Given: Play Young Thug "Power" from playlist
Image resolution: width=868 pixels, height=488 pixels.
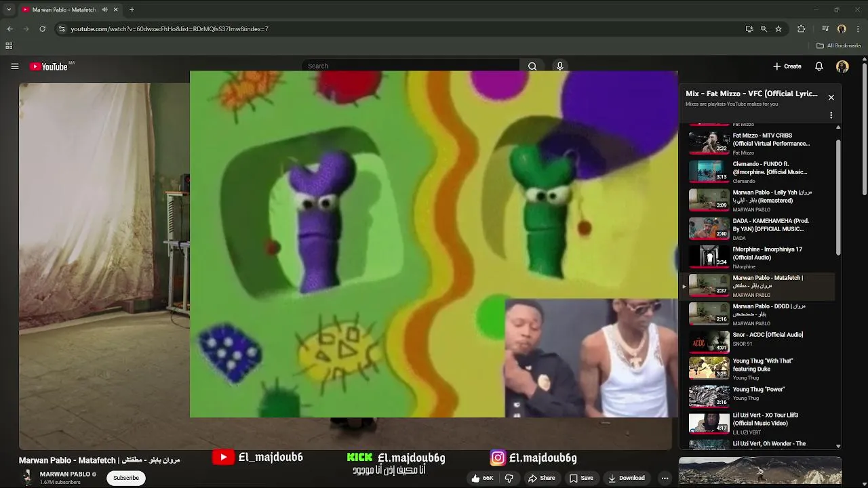Looking at the screenshot, I should [758, 397].
